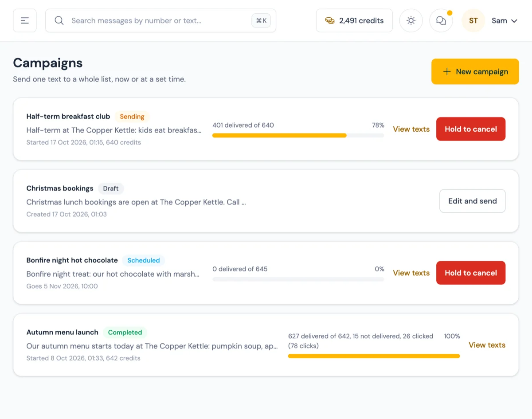Create a New campaign

(475, 71)
